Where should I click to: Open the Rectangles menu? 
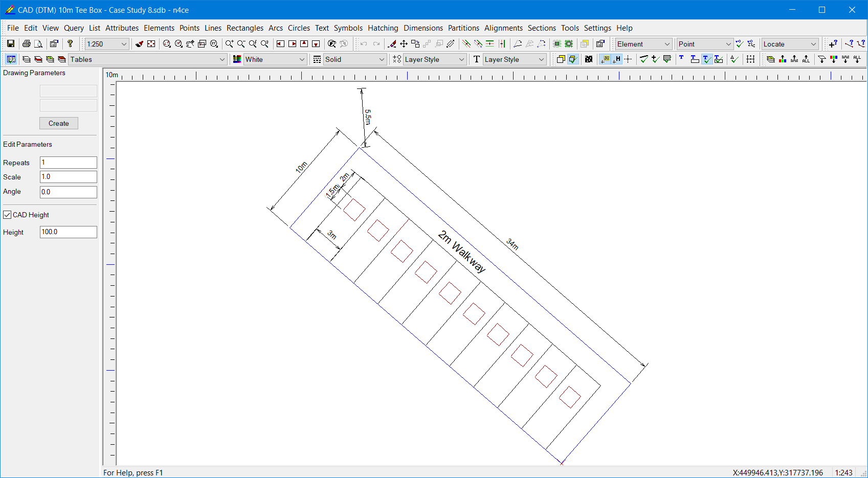245,28
